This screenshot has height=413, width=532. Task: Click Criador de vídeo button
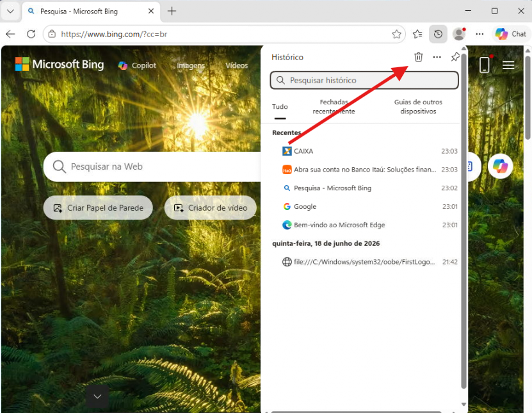pyautogui.click(x=211, y=207)
